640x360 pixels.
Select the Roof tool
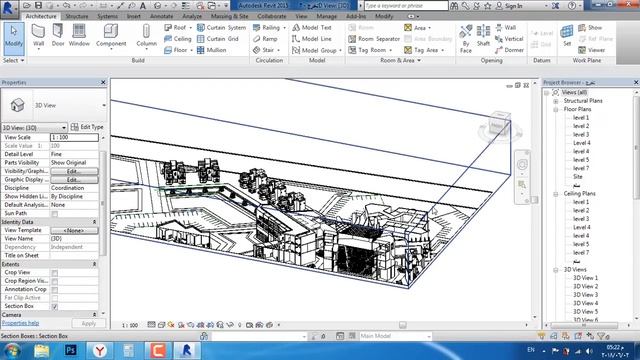tap(178, 27)
